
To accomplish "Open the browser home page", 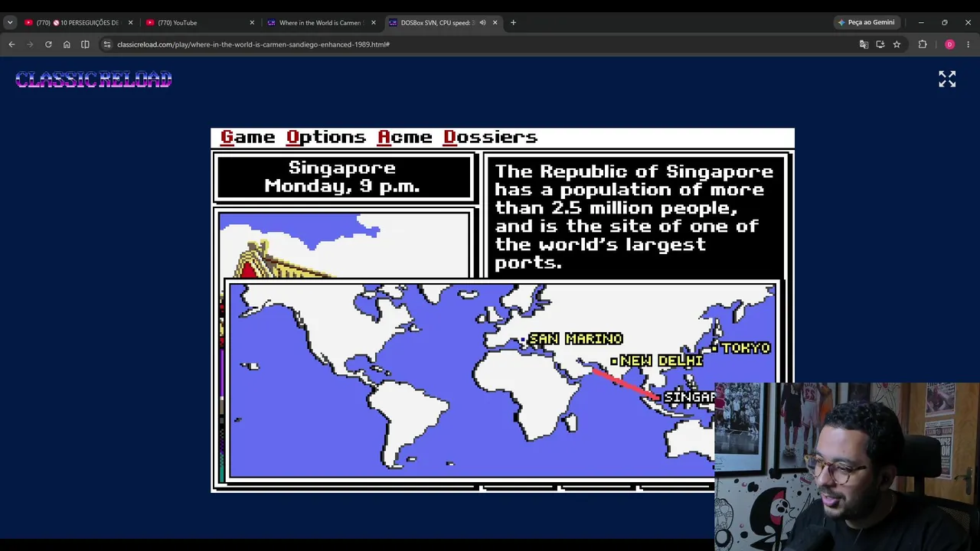I will point(67,44).
